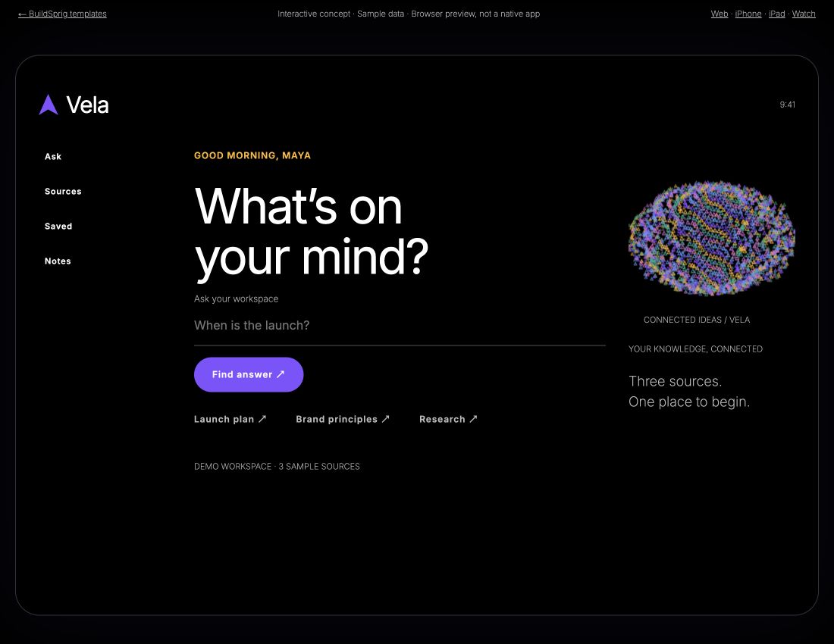
Task: Click the Find answer button
Action: (249, 374)
